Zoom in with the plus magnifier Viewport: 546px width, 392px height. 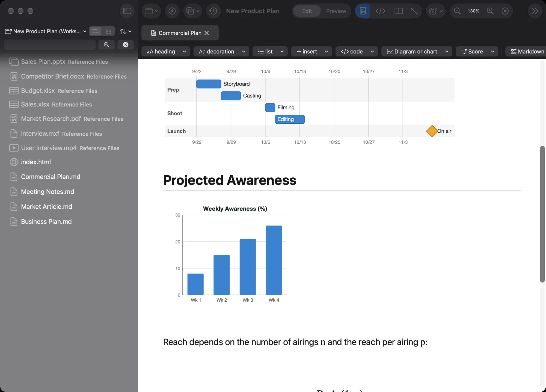[x=490, y=11]
